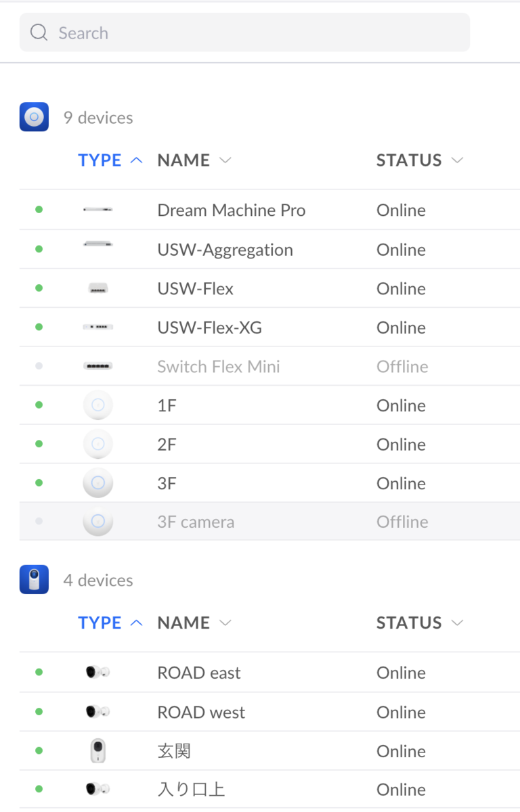
Task: Click the 3F camera access point icon
Action: click(x=98, y=521)
